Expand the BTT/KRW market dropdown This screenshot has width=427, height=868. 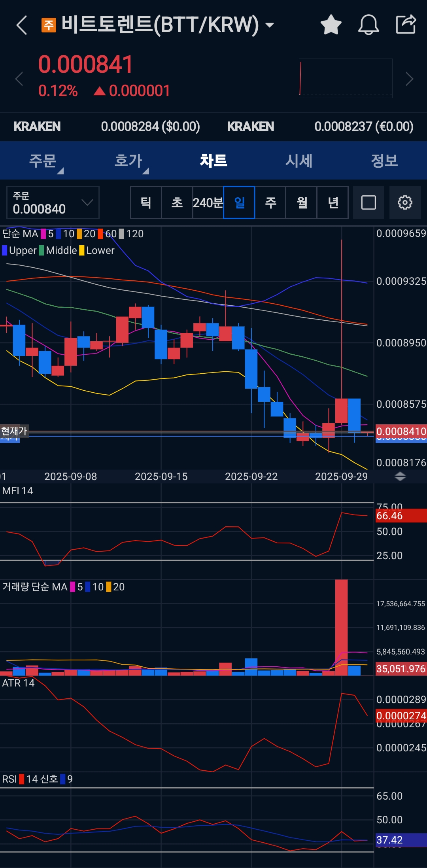[270, 25]
